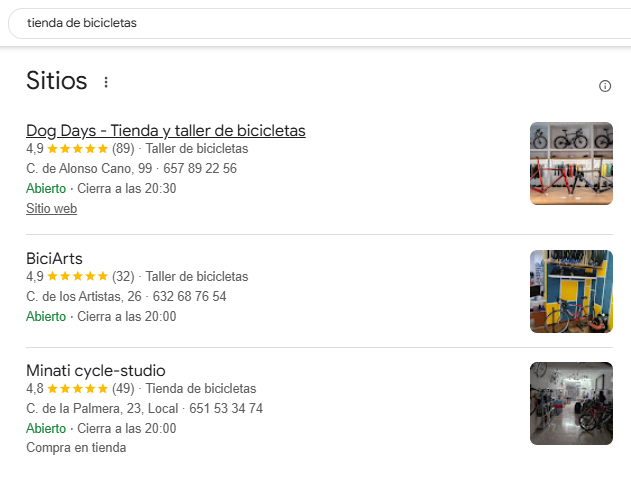Click the search field with 'tienda de bicicletas'

click(x=300, y=23)
